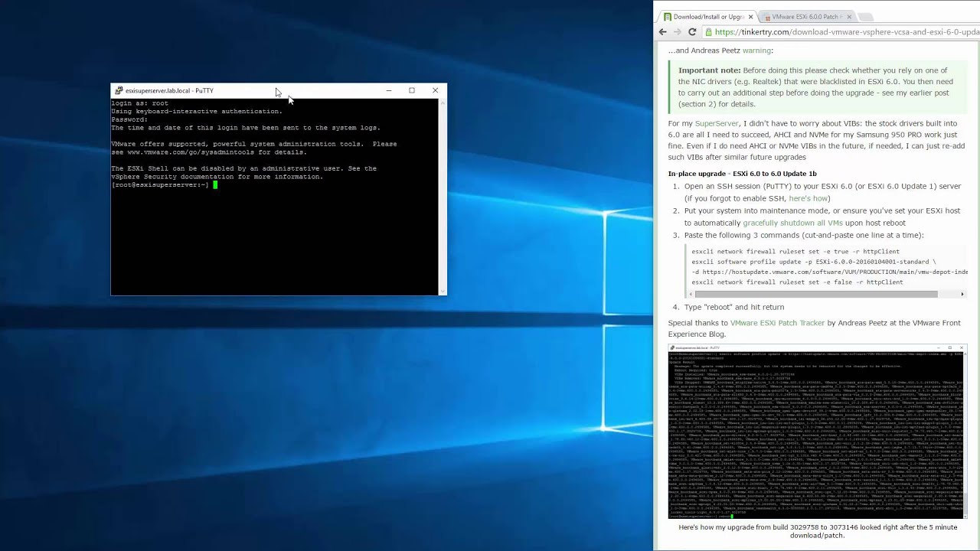This screenshot has height=551, width=980.
Task: Click the esxcli firewall httpClient false command
Action: 797,282
